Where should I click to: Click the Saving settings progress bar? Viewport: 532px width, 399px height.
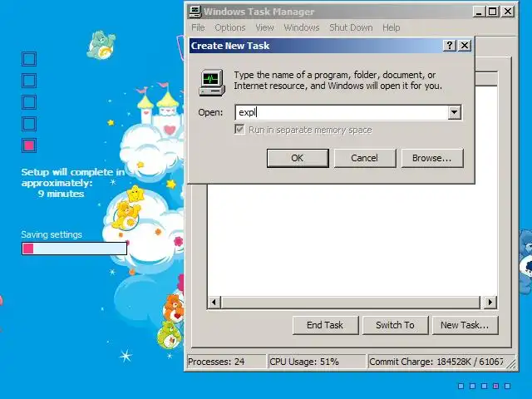tap(74, 249)
